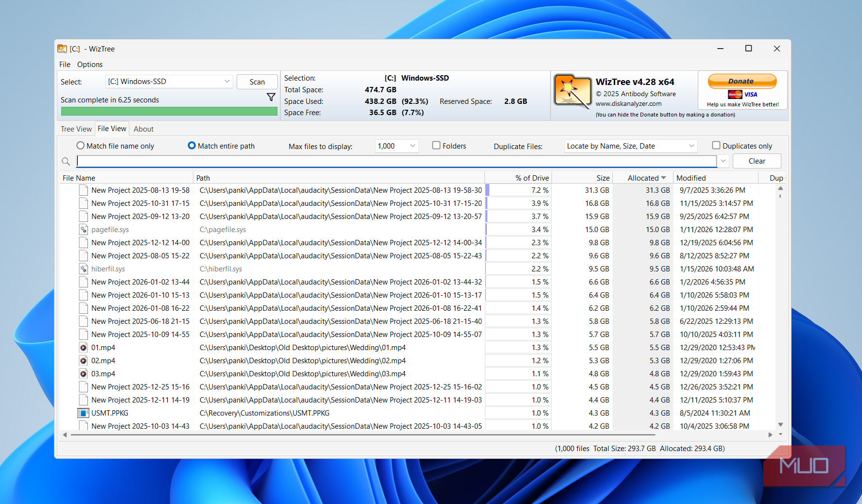Select the USMT.PPKG row name
The height and width of the screenshot is (504, 862).
[110, 413]
